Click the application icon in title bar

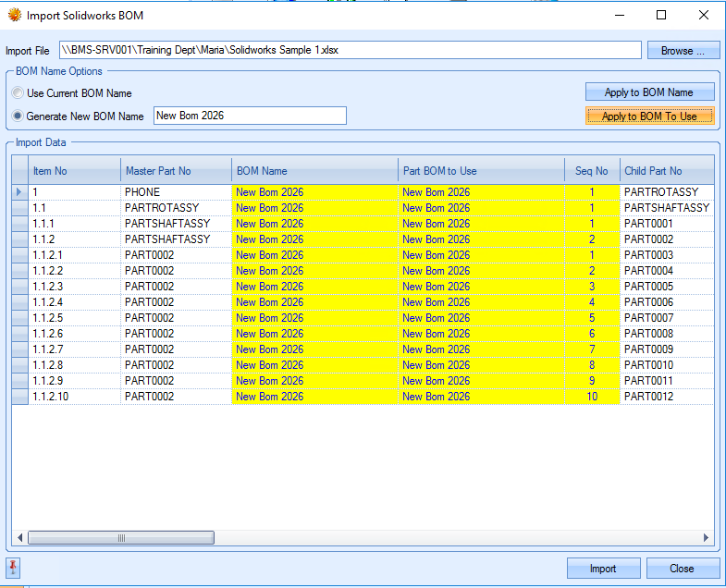click(x=15, y=16)
